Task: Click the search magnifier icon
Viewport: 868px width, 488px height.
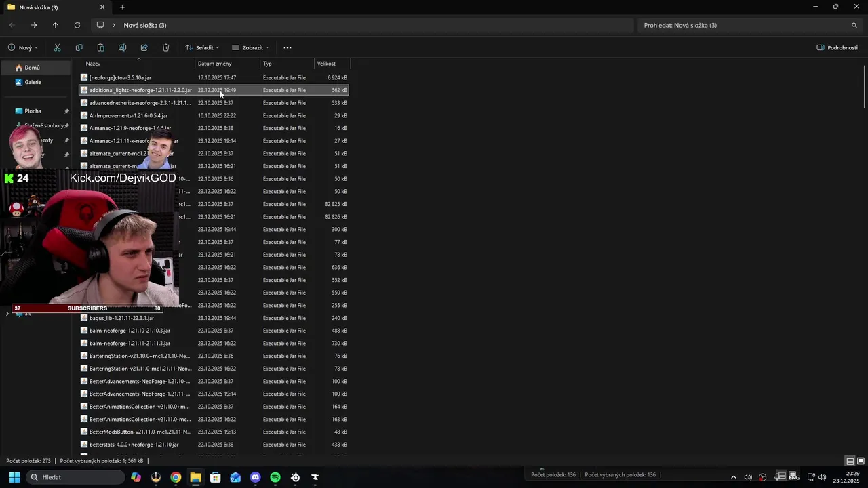Action: (854, 25)
